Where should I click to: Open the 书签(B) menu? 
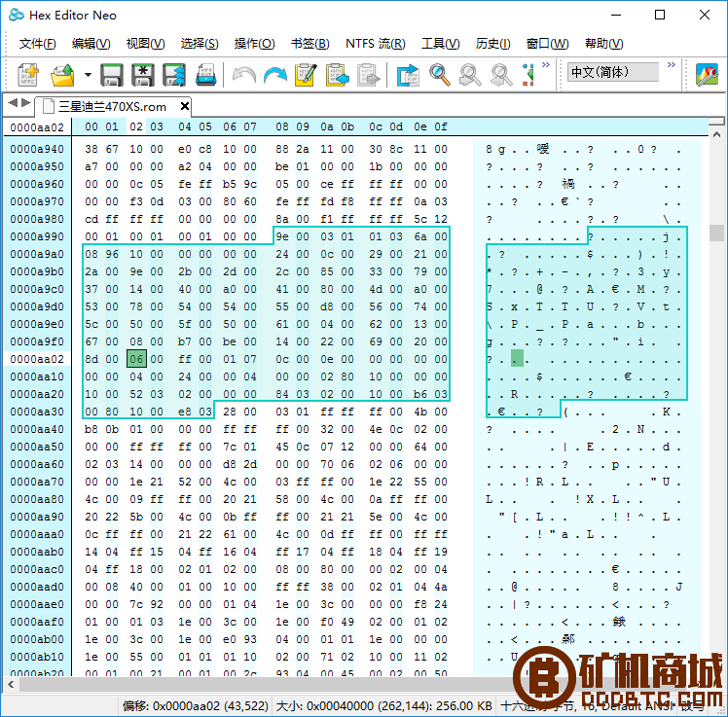pyautogui.click(x=310, y=44)
